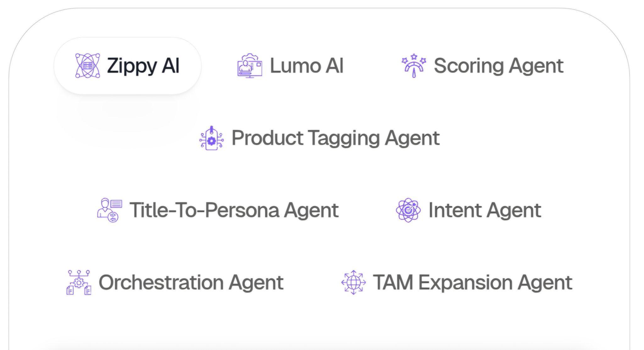This screenshot has width=644, height=350.
Task: Click the Orchestration Agent gear-and-documents icon
Action: point(79,282)
